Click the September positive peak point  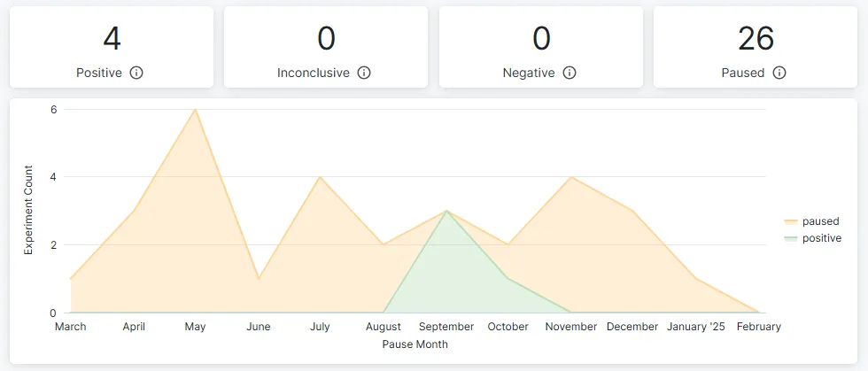point(446,211)
